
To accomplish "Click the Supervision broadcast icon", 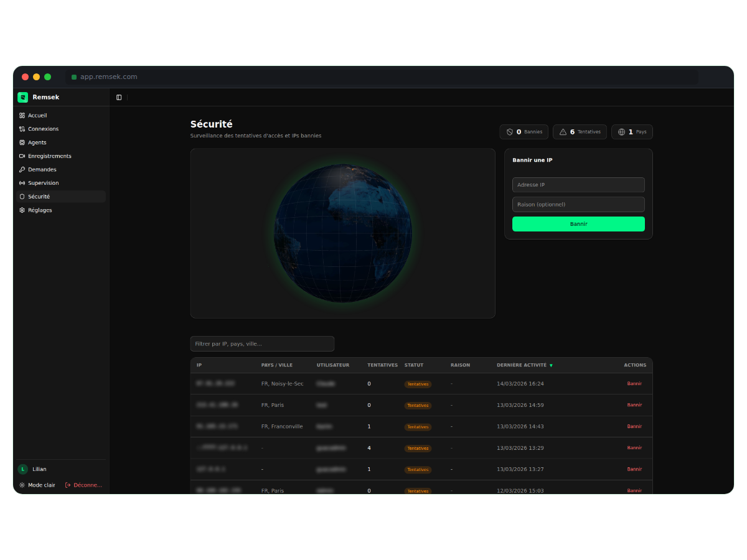I will tap(22, 183).
